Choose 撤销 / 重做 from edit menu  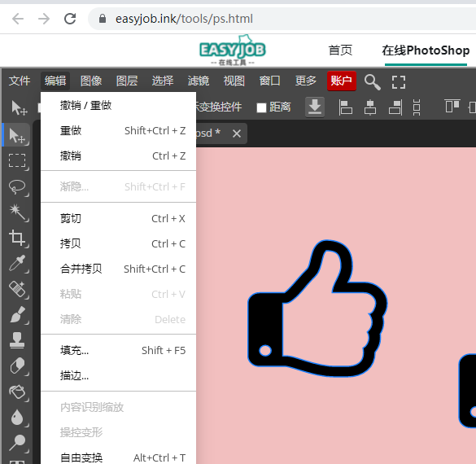pos(119,105)
